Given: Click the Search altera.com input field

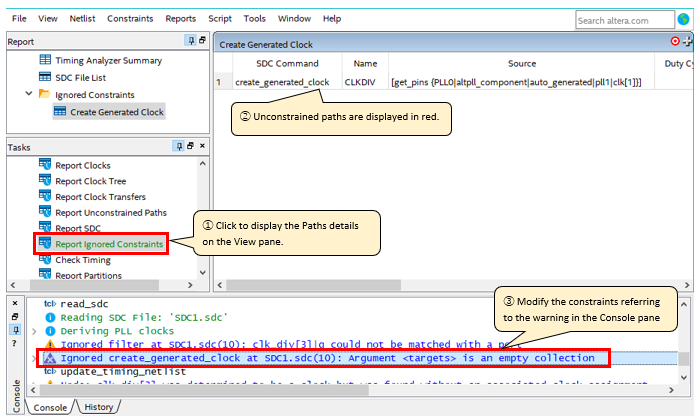Looking at the screenshot, I should point(624,20).
